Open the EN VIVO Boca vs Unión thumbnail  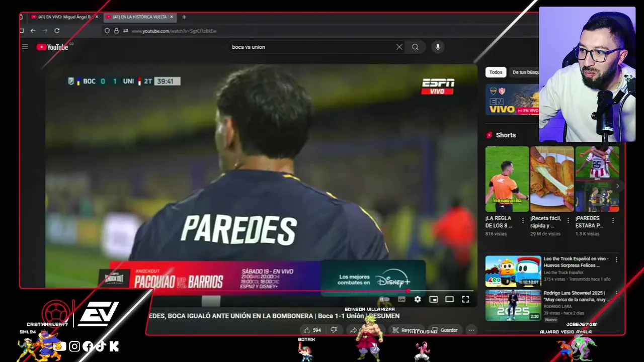(x=512, y=100)
